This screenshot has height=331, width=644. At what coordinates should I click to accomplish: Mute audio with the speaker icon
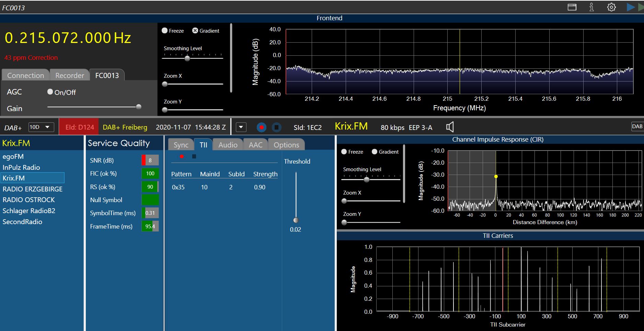tap(450, 127)
